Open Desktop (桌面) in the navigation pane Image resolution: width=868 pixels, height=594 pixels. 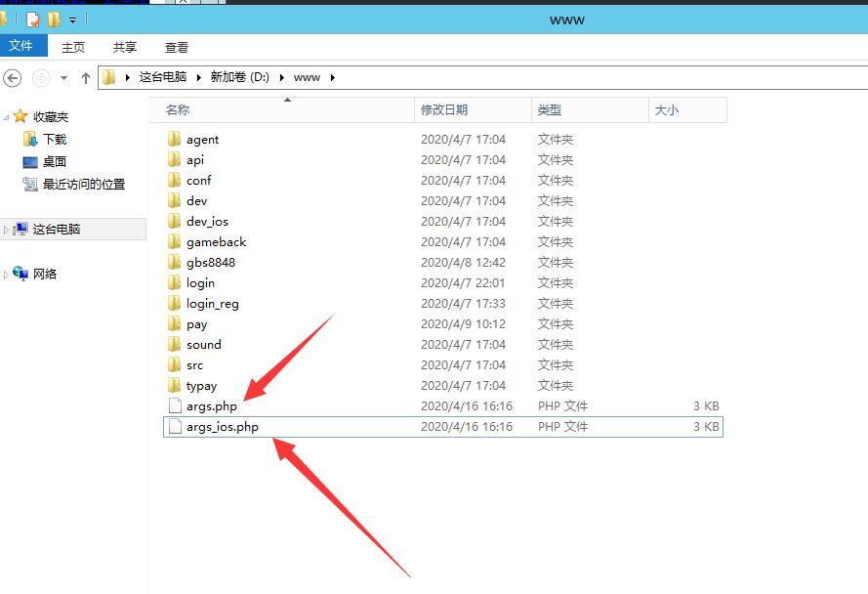tap(55, 162)
